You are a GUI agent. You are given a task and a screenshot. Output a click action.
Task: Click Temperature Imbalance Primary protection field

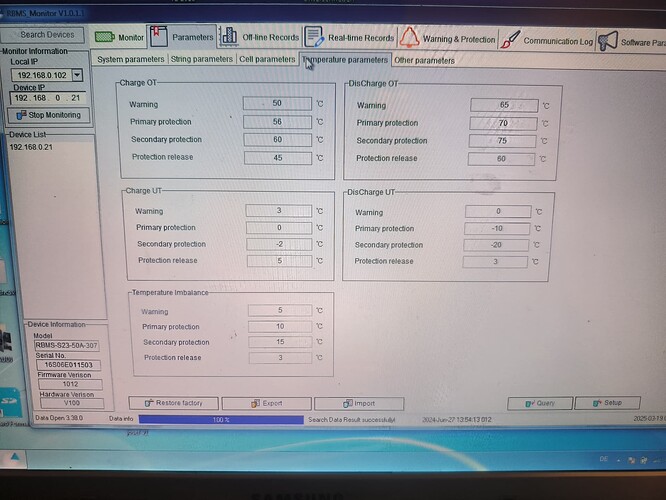280,326
